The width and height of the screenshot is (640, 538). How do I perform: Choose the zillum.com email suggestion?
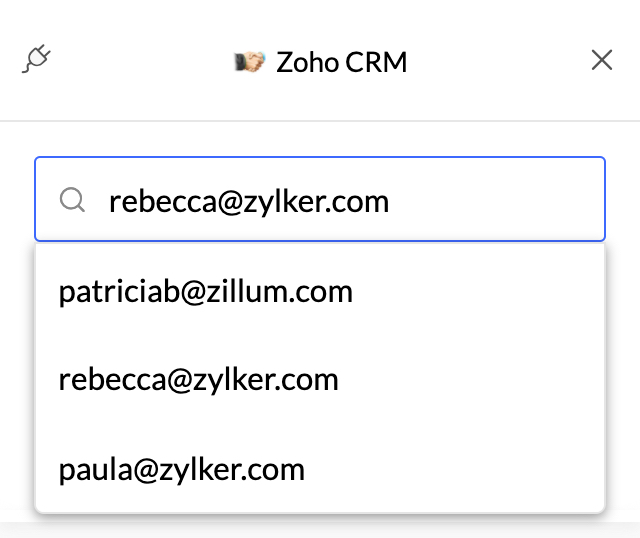pyautogui.click(x=206, y=292)
